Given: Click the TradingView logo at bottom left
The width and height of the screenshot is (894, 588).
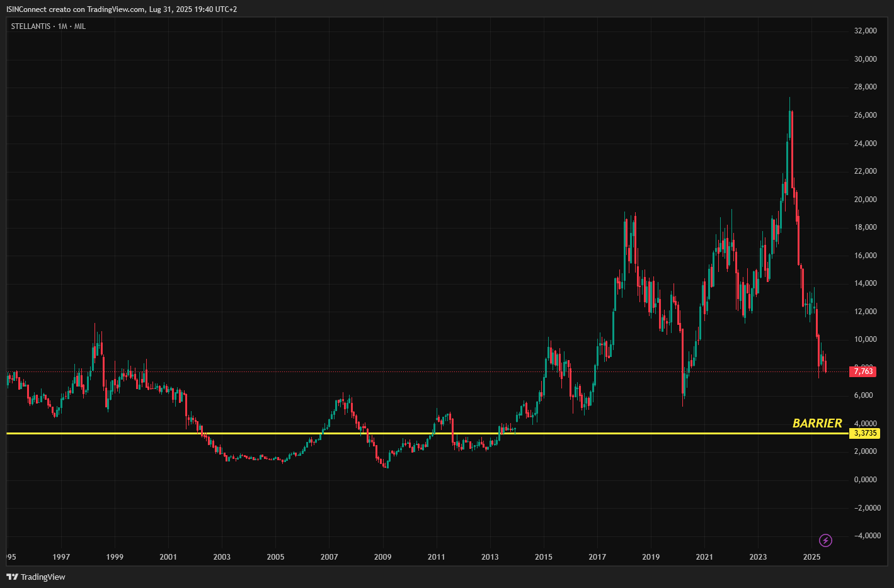Looking at the screenshot, I should (x=36, y=577).
